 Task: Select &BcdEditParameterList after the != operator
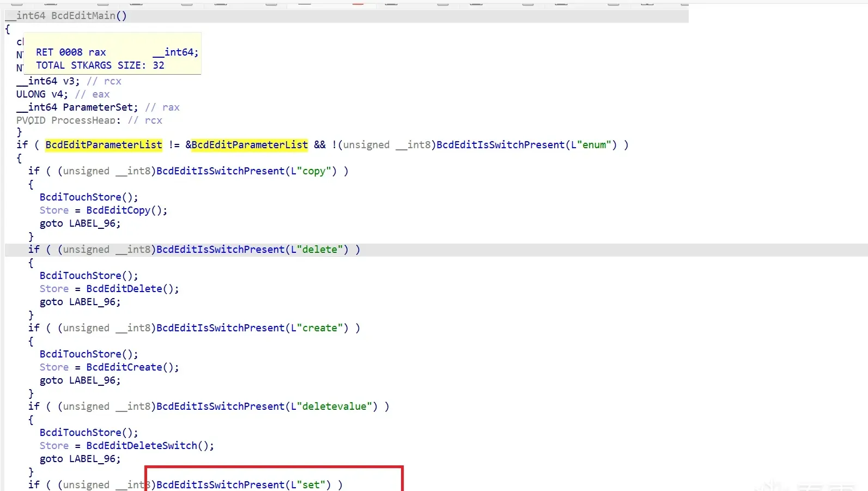(246, 145)
